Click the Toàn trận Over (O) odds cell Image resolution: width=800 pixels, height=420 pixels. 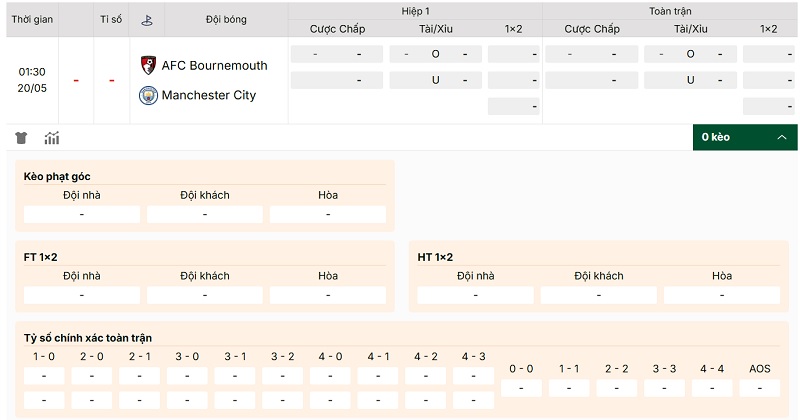pos(690,54)
